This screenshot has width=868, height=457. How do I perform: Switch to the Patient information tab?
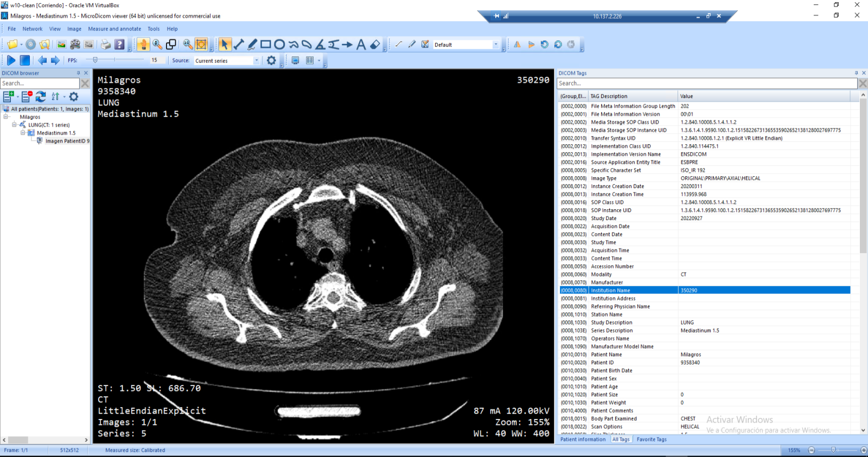point(583,439)
